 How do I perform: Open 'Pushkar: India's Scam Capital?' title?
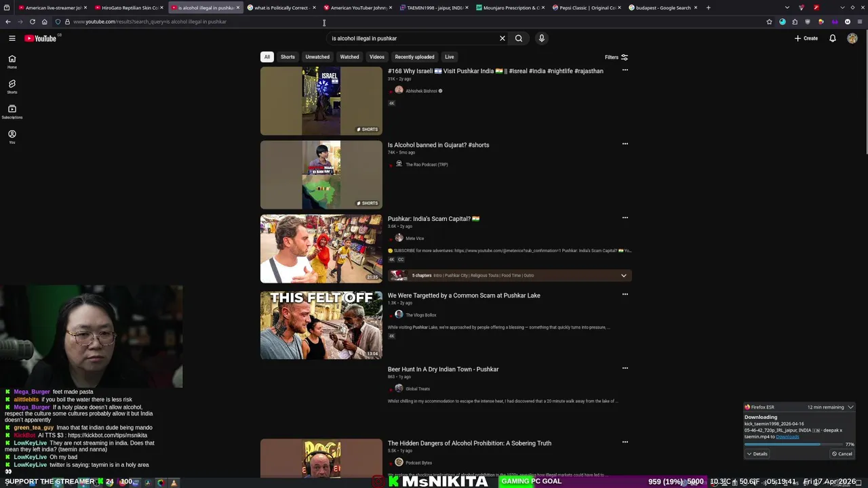433,219
